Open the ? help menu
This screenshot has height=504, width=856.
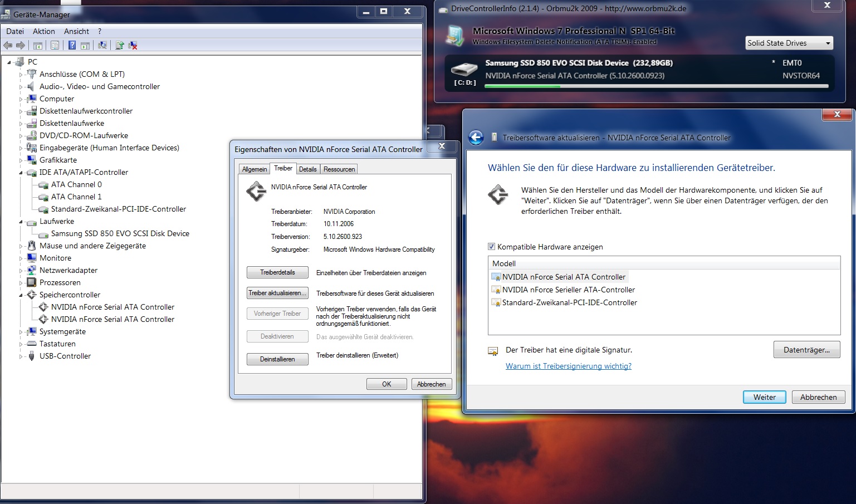(100, 31)
